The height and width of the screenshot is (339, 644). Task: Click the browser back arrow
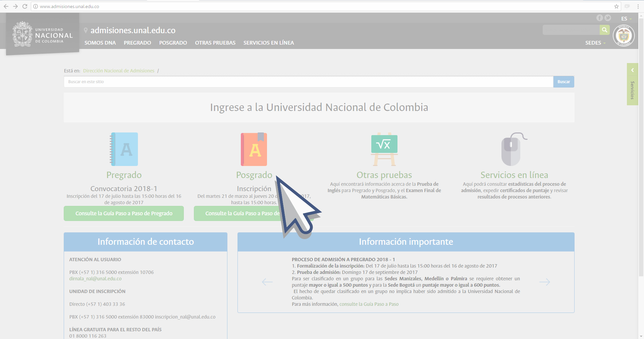(6, 6)
